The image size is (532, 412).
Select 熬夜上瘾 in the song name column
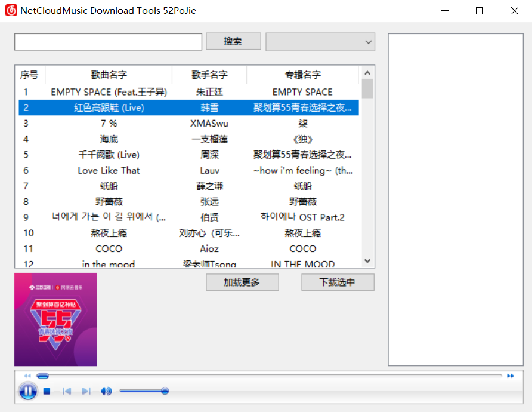(x=109, y=233)
